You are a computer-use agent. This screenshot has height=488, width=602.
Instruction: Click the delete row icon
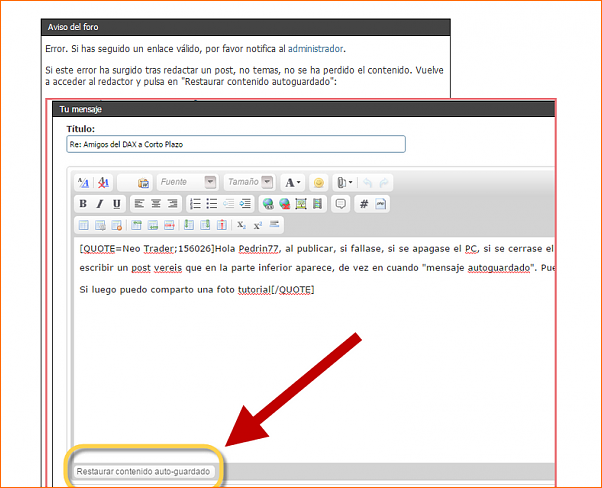click(169, 225)
